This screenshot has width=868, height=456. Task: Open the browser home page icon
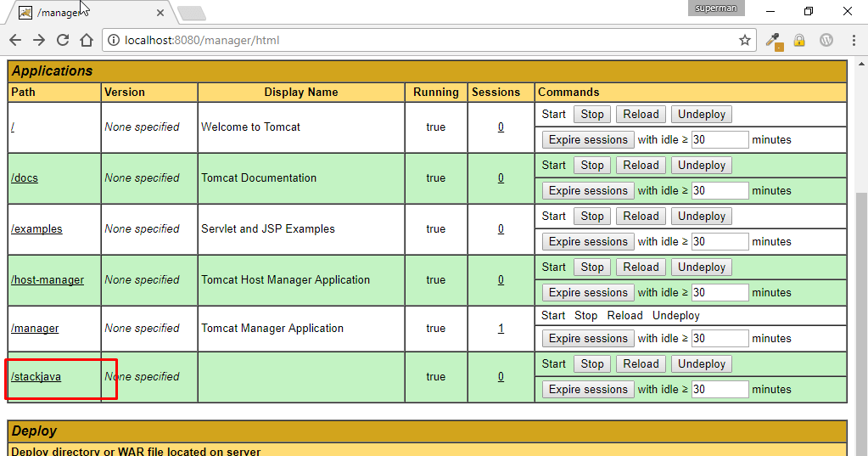[87, 40]
